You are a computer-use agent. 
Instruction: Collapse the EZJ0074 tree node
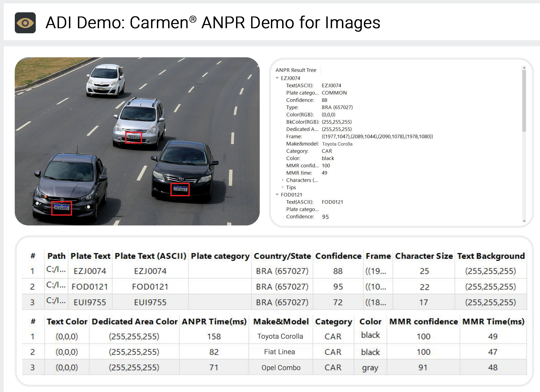coord(277,78)
